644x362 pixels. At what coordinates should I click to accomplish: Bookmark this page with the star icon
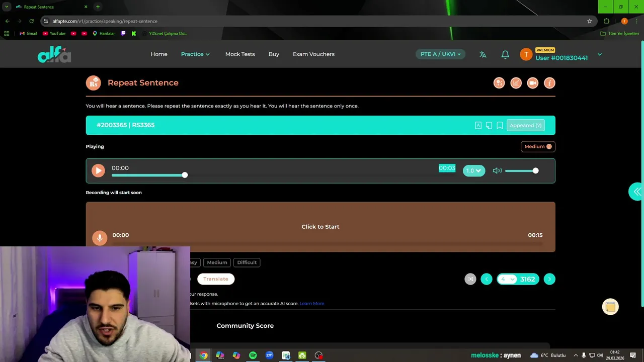590,21
